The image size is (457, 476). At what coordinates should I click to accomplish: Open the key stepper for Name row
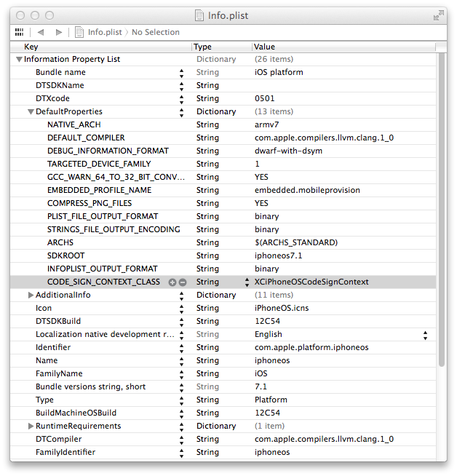click(181, 361)
